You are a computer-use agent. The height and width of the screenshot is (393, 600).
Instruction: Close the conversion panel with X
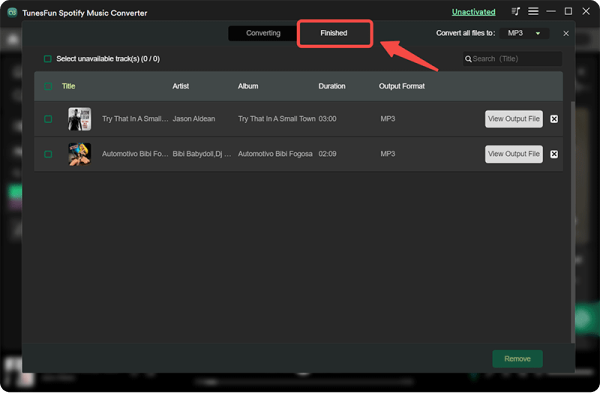click(566, 34)
